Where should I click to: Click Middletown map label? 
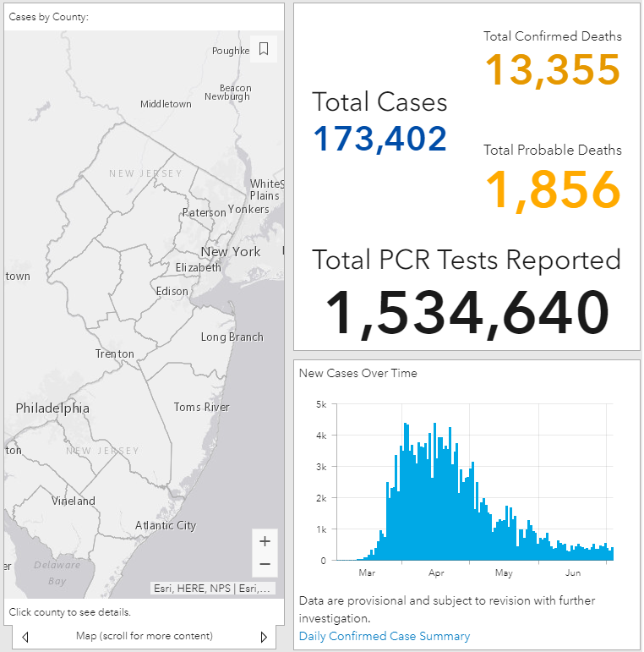tap(166, 104)
